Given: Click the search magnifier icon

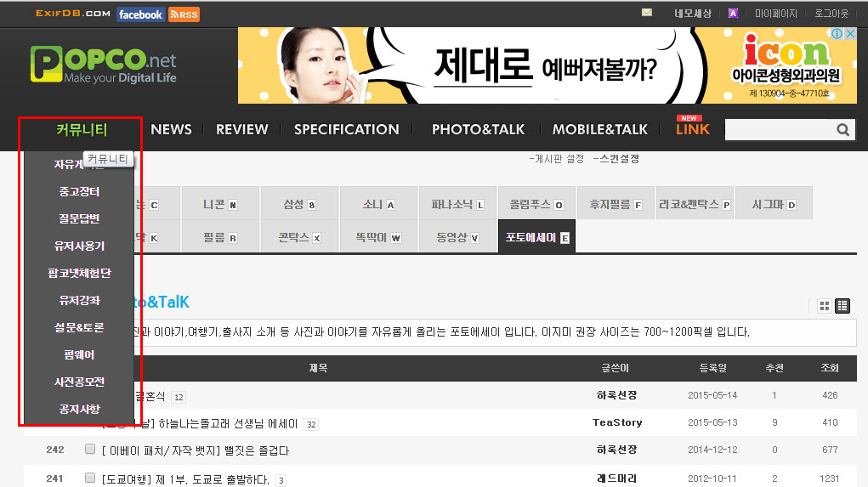Looking at the screenshot, I should point(843,129).
